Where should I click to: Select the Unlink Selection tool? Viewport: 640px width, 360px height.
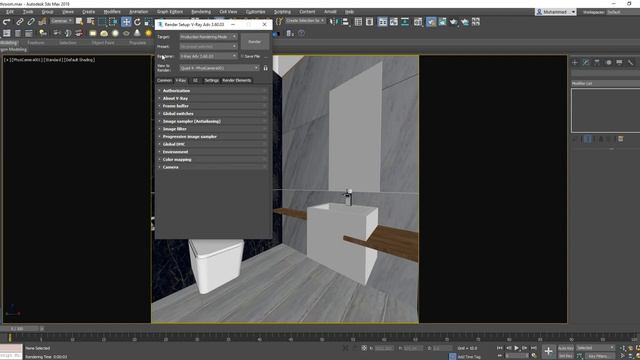pyautogui.click(x=31, y=22)
